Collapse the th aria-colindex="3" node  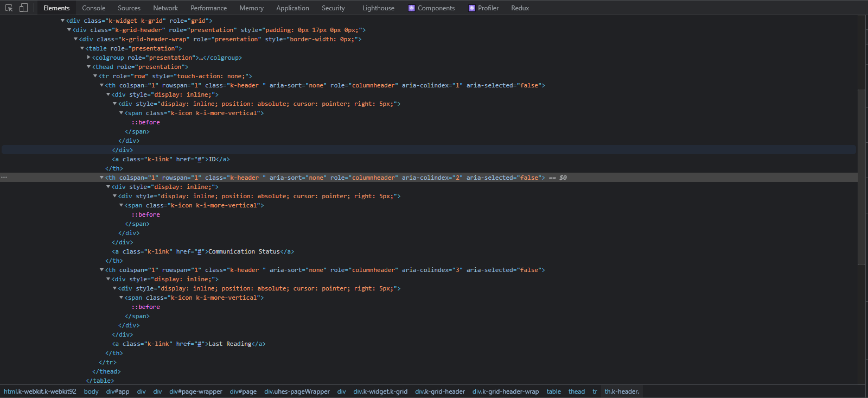101,270
